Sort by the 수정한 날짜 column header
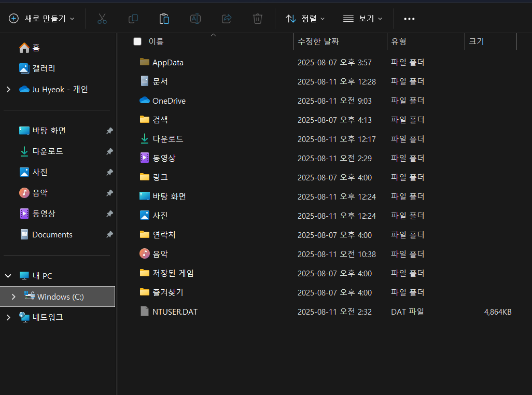Viewport: 532px width, 395px height. point(318,41)
